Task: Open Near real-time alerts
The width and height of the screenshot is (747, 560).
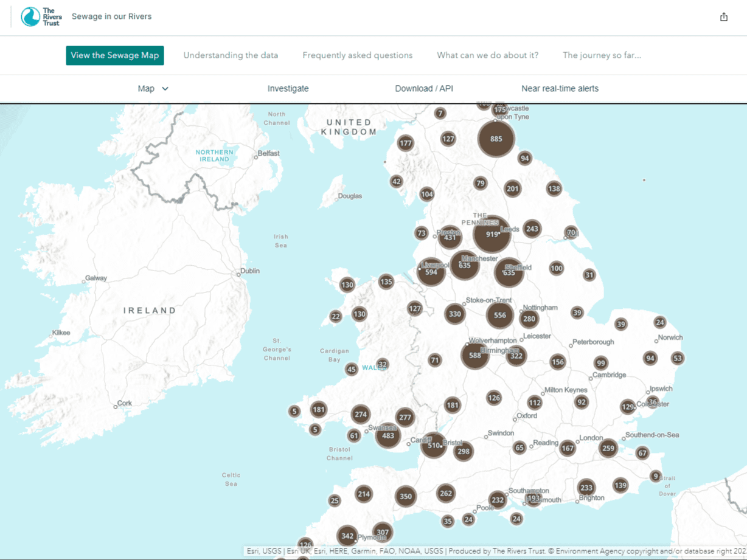Action: 560,88
